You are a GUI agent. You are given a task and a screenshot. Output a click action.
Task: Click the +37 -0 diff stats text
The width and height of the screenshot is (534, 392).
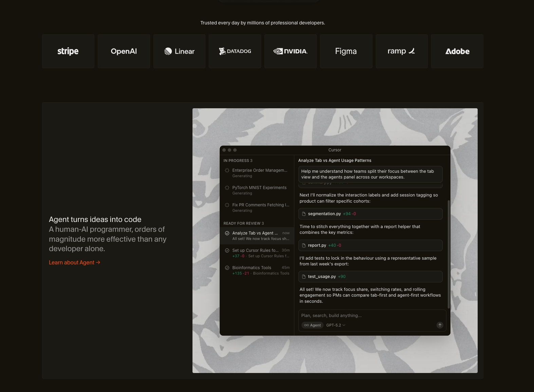[238, 256]
